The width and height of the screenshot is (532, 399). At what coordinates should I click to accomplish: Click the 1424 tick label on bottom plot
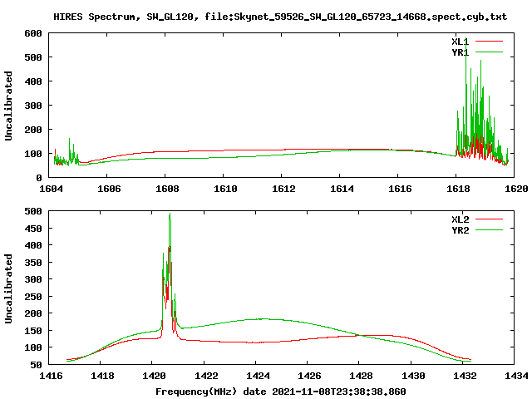(x=258, y=376)
